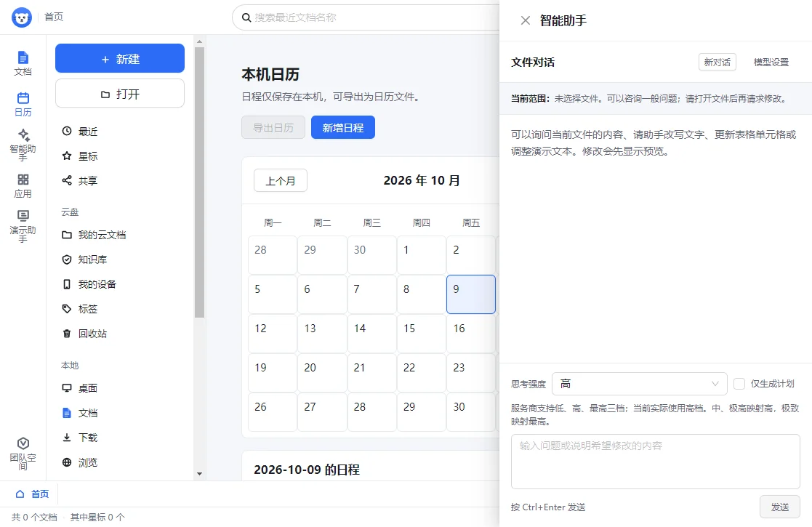This screenshot has width=812, height=527.
Task: Open 回收站 trash
Action: click(x=120, y=334)
